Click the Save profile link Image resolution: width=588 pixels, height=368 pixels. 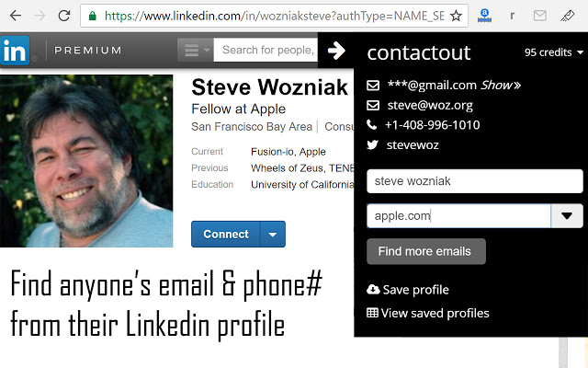pyautogui.click(x=408, y=290)
